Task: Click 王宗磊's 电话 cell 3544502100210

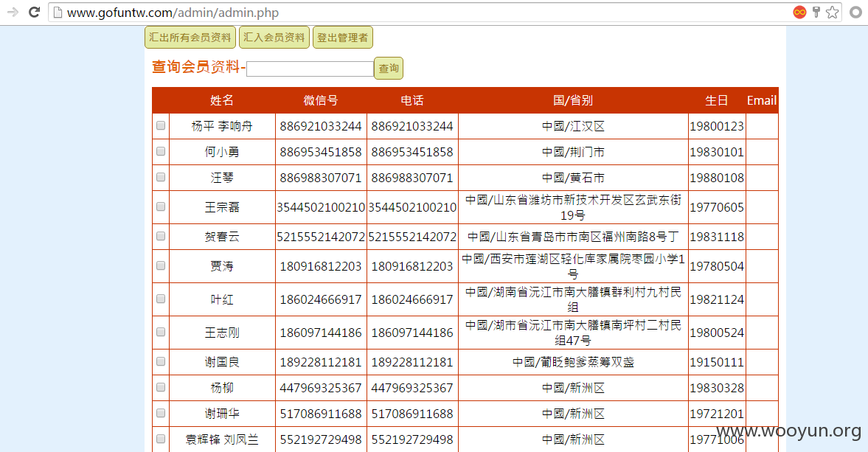Action: pyautogui.click(x=412, y=207)
